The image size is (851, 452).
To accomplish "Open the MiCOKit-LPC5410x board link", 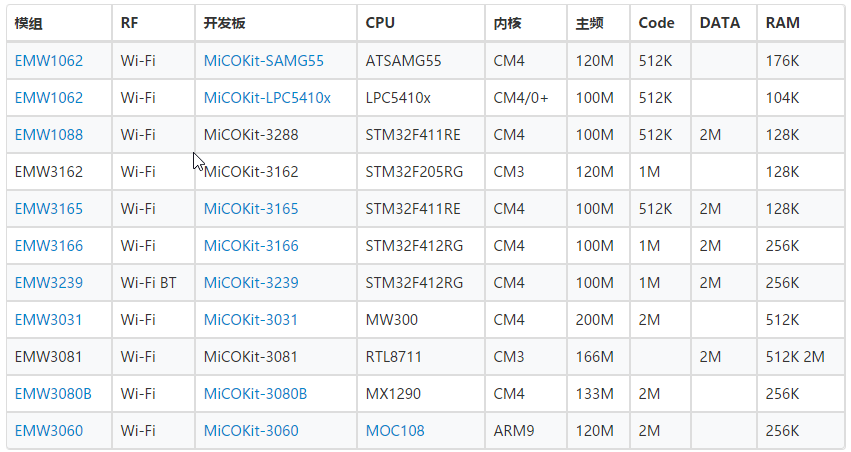I will coord(267,98).
